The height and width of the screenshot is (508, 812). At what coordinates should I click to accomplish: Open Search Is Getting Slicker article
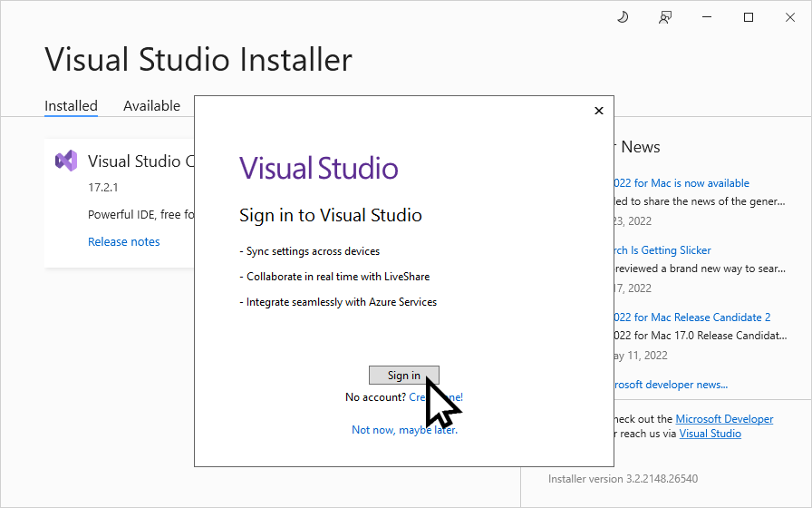tap(662, 250)
